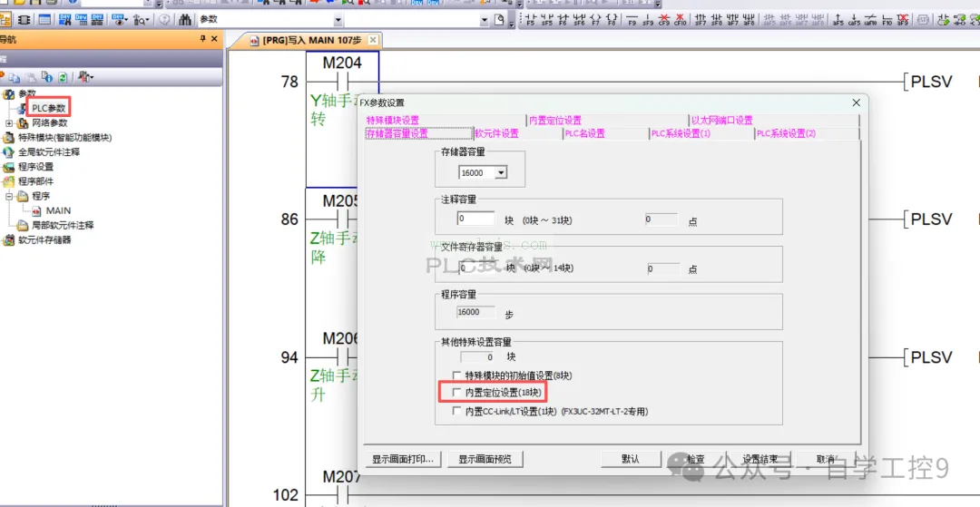Click the sF5 parallel open contact icon

(547, 19)
